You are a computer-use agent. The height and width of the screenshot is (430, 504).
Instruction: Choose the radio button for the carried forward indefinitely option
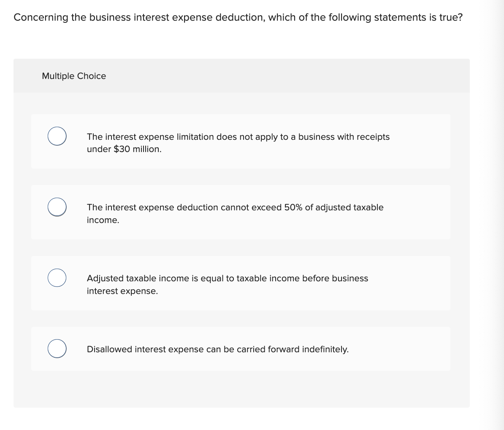pos(57,348)
